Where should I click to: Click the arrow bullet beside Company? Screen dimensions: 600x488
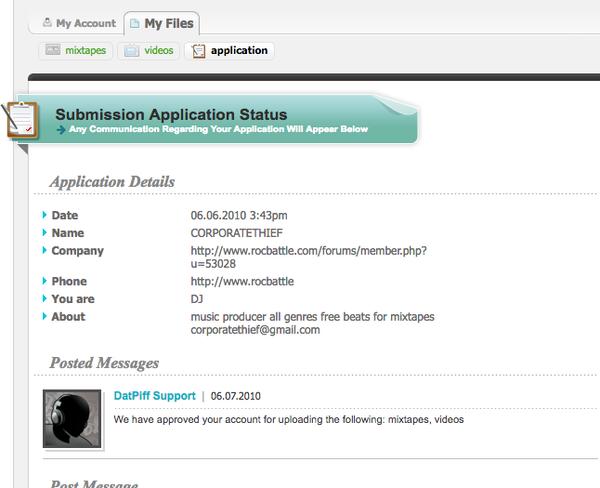click(44, 251)
